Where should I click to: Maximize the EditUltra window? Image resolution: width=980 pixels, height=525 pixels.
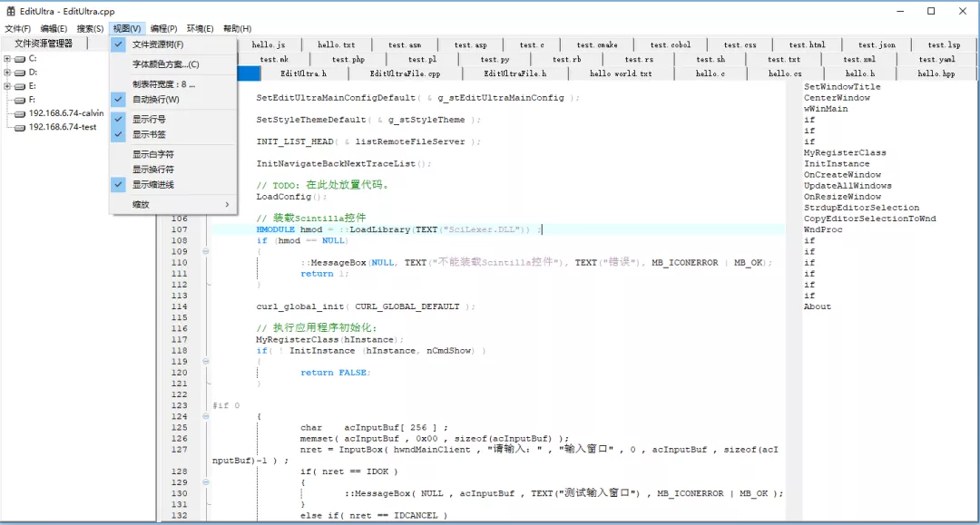(930, 11)
